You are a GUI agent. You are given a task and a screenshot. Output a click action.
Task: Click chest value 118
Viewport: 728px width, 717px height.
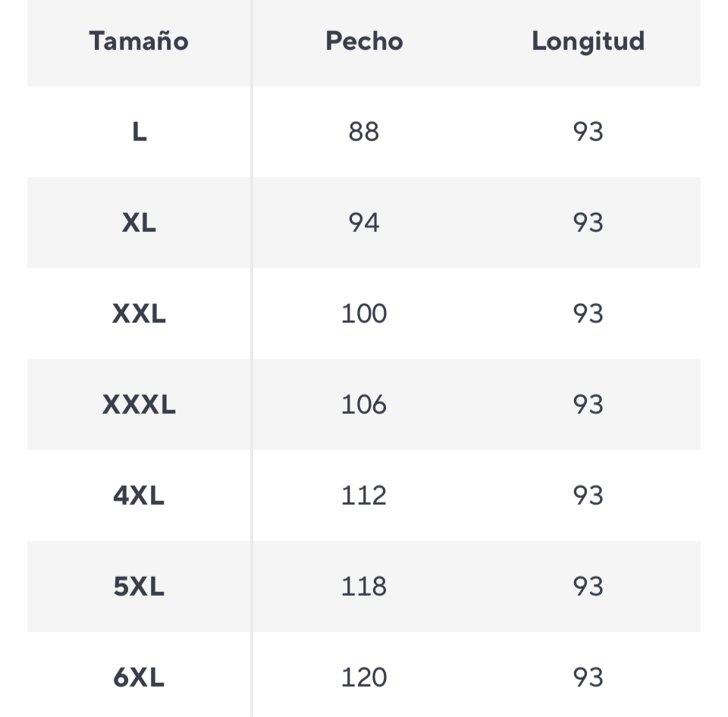pos(364,587)
